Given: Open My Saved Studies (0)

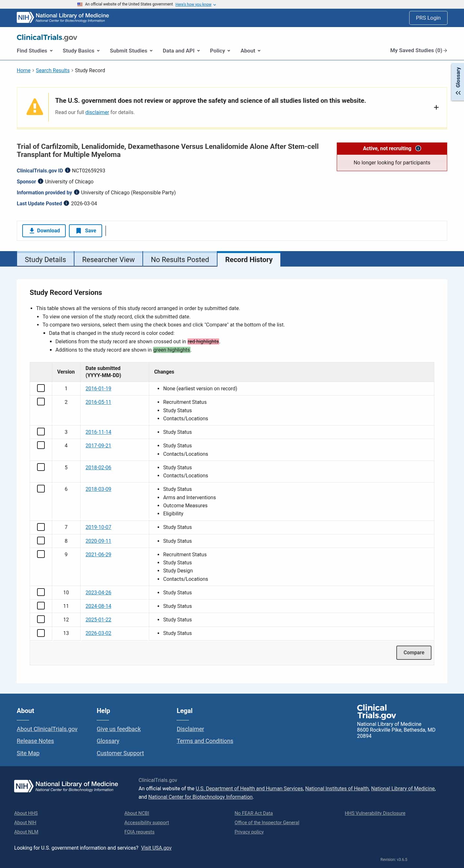Looking at the screenshot, I should 419,50.
